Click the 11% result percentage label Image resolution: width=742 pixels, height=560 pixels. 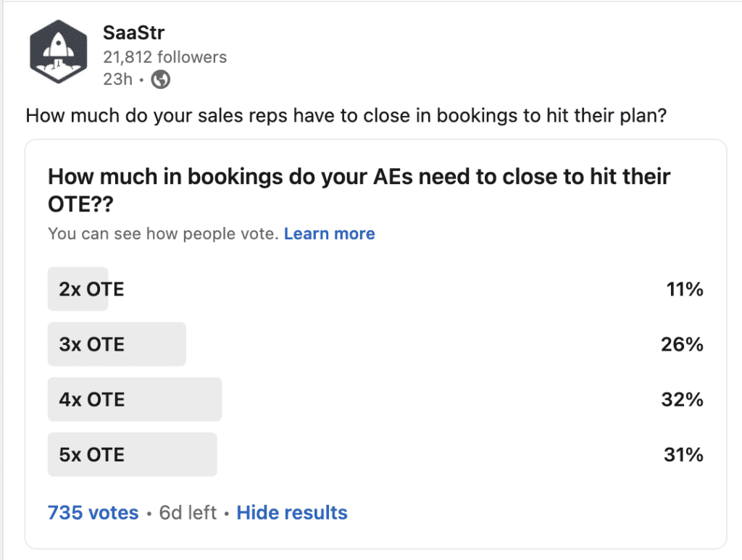click(x=685, y=288)
